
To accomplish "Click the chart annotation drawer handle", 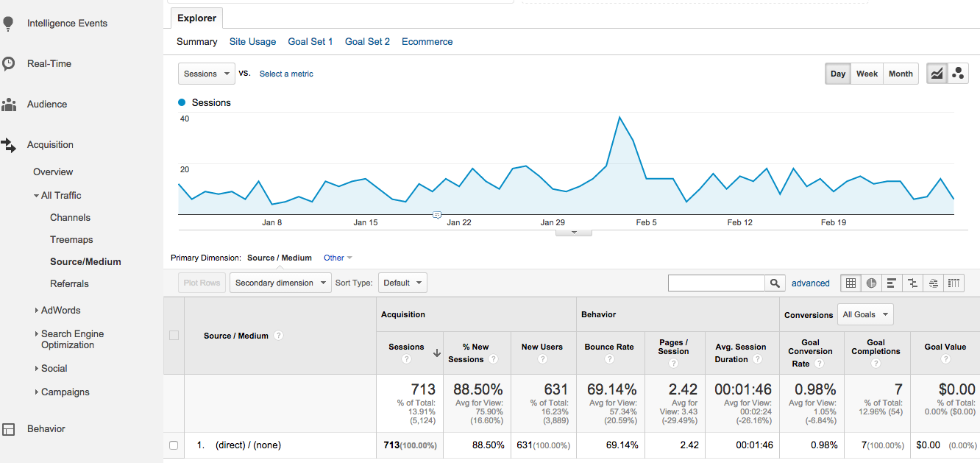I will coord(575,232).
